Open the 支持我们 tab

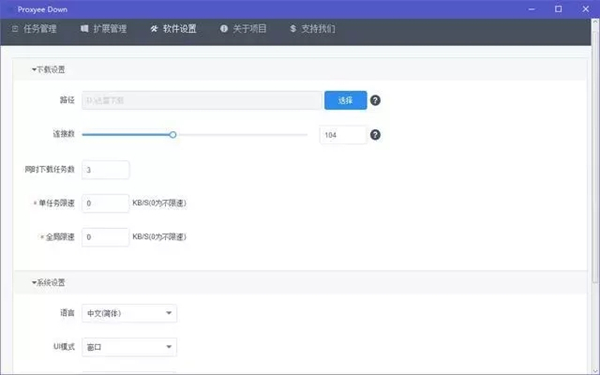tap(313, 29)
